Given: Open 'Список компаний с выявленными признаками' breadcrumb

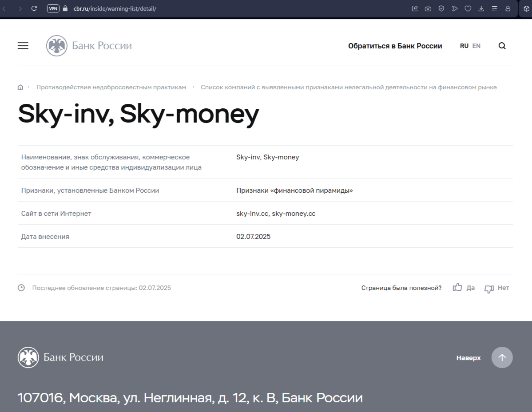Looking at the screenshot, I should (349, 87).
